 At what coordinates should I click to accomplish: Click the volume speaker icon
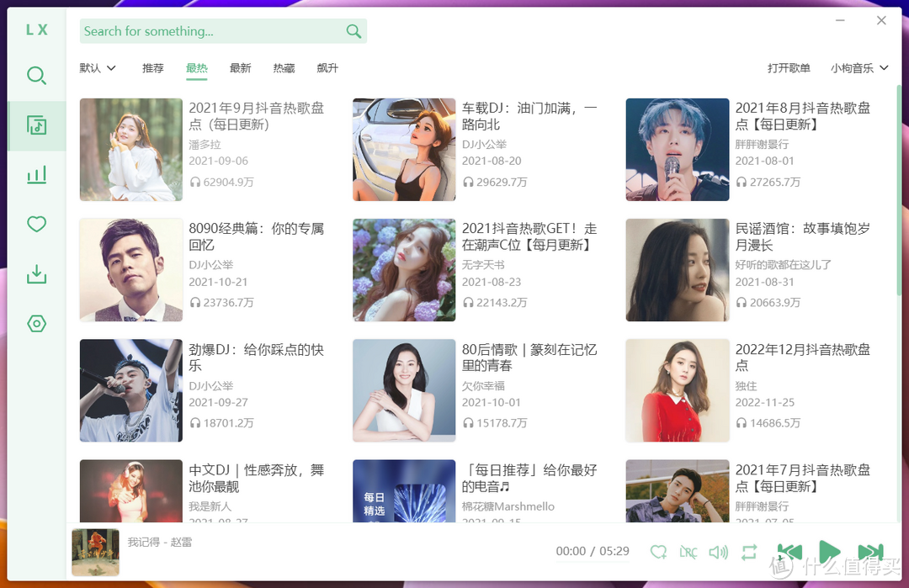[x=718, y=552]
